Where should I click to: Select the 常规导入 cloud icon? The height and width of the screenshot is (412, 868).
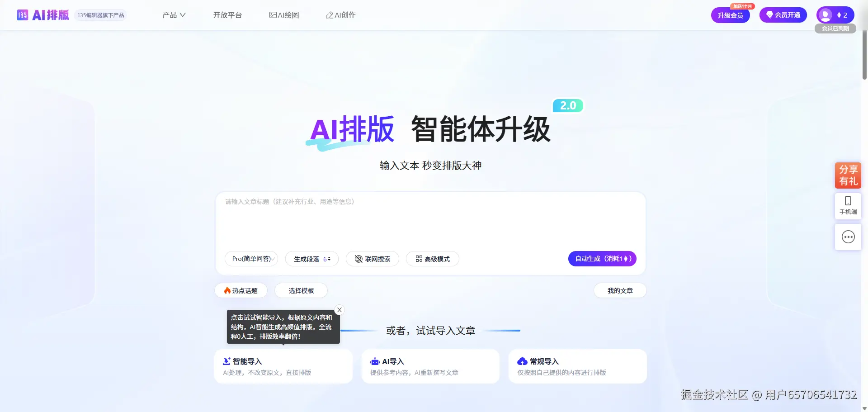[522, 361]
